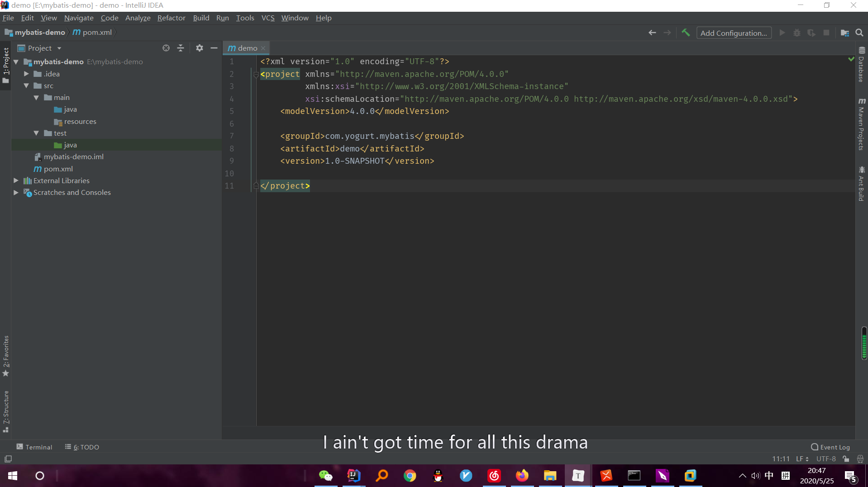Open Firefox from taskbar

522,476
